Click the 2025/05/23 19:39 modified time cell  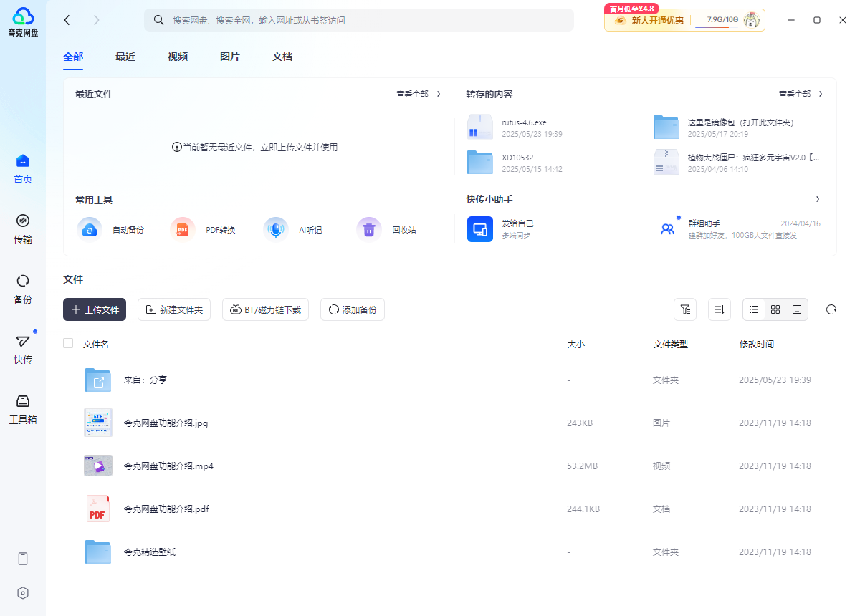[x=775, y=380]
